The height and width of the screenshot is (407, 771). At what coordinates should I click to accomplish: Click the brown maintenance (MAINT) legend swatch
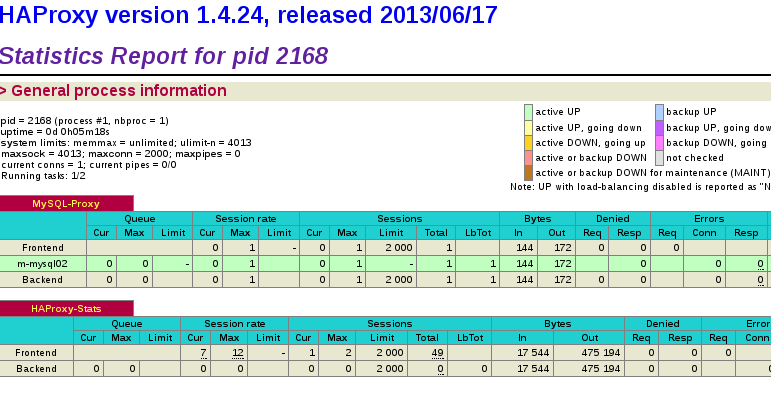[529, 173]
